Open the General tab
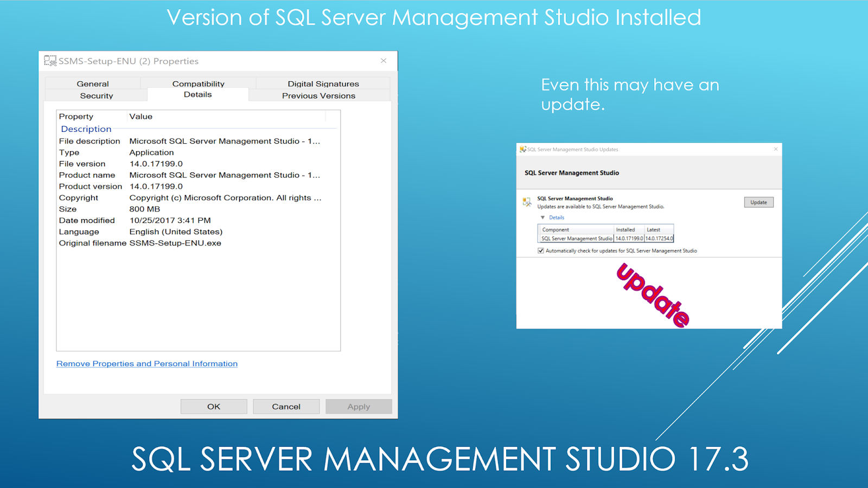The height and width of the screenshot is (488, 868). [x=93, y=84]
